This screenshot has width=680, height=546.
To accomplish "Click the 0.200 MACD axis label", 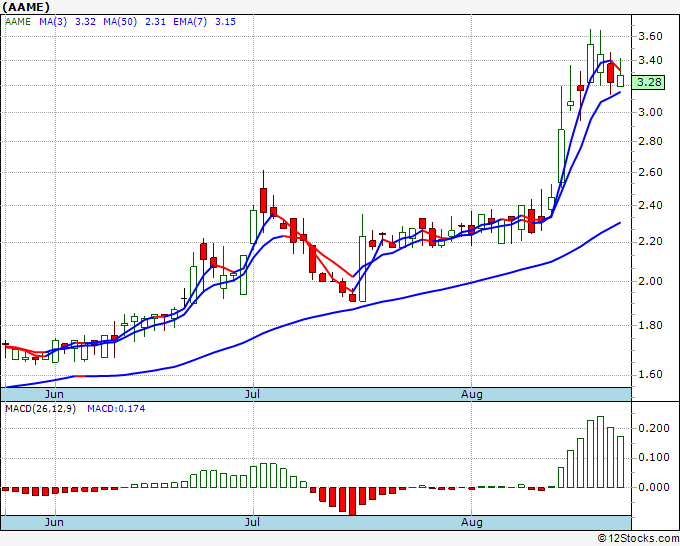I will pyautogui.click(x=654, y=428).
